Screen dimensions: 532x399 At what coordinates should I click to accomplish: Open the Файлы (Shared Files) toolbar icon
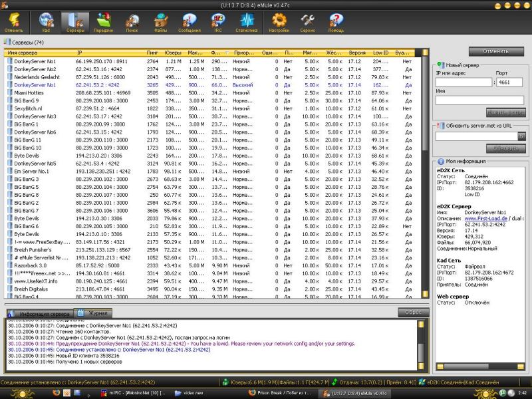pos(161,23)
